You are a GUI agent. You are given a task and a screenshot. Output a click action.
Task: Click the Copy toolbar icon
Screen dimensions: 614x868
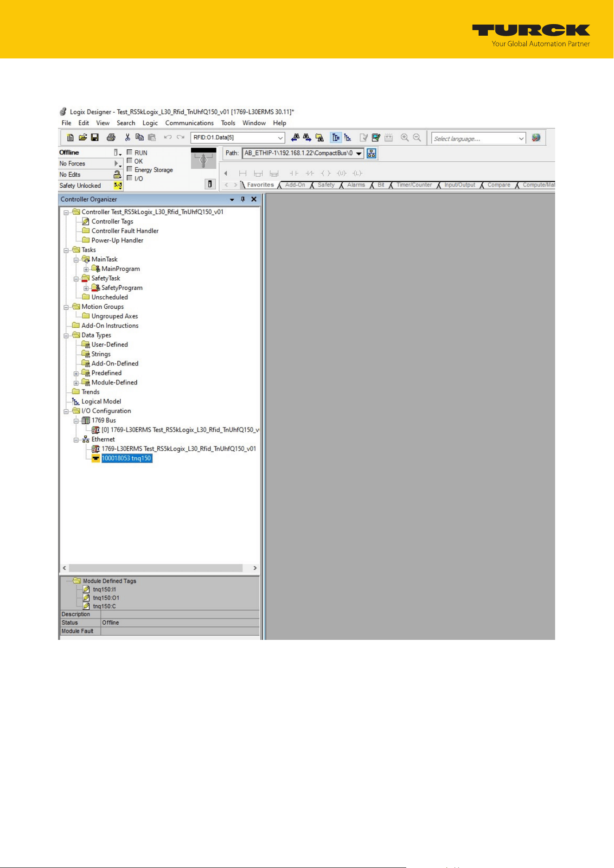(140, 138)
